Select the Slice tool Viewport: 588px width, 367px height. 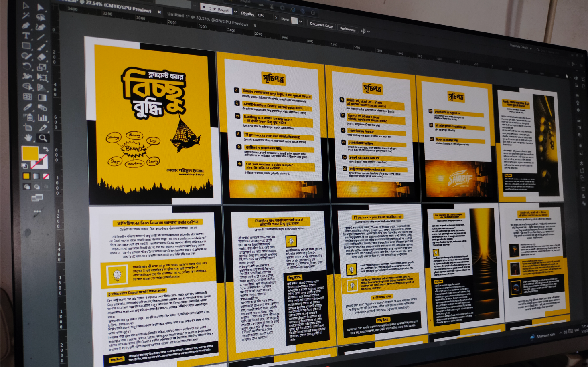43,128
